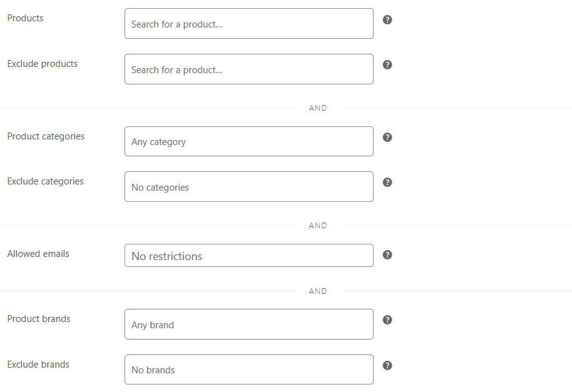Click the 'Exclude brands' text label

point(38,364)
